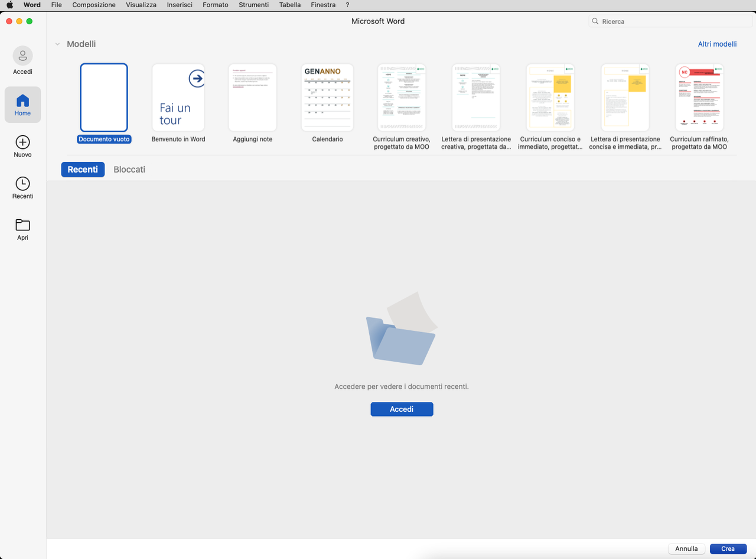This screenshot has width=756, height=559.
Task: Open the Visualizza menu
Action: tap(141, 5)
